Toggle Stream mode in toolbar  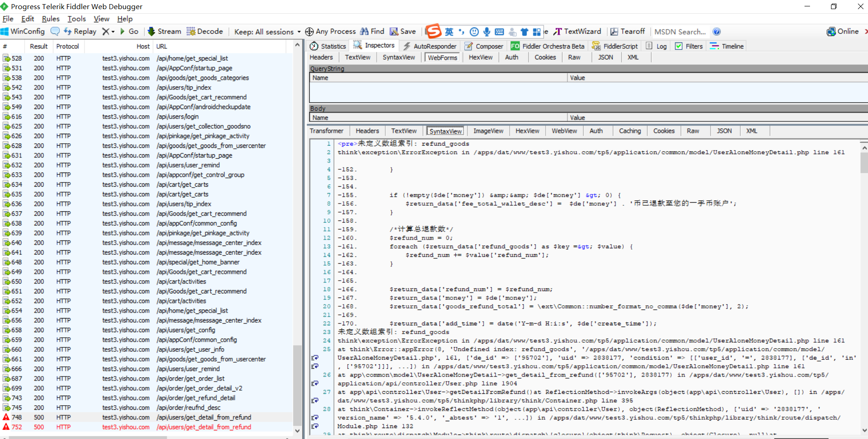pos(164,31)
